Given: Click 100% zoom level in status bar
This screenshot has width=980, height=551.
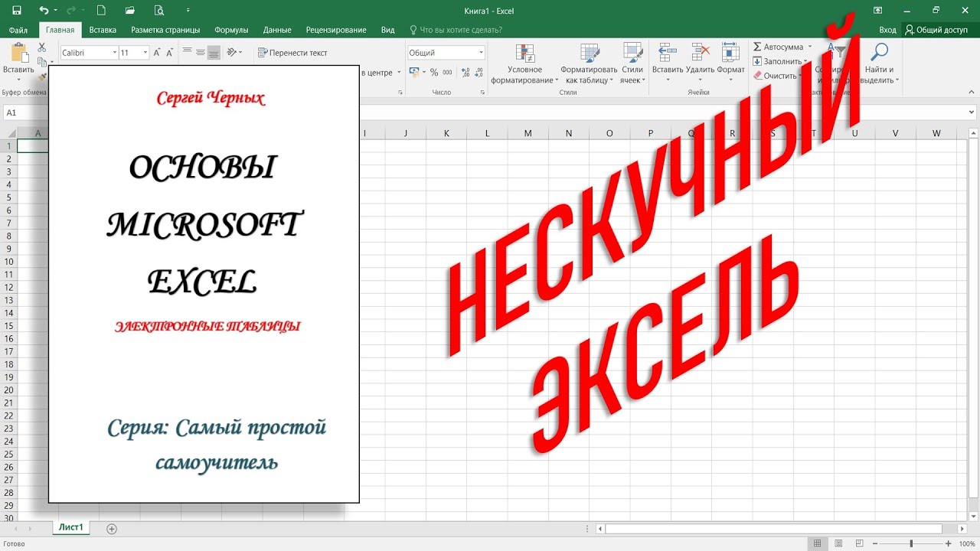Looking at the screenshot, I should pyautogui.click(x=967, y=544).
